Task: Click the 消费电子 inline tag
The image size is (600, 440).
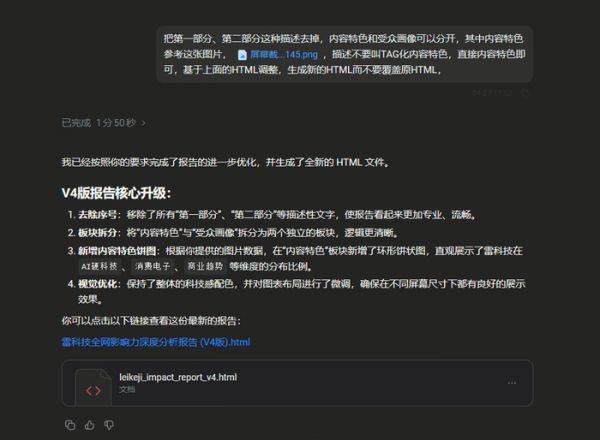Action: coord(152,266)
